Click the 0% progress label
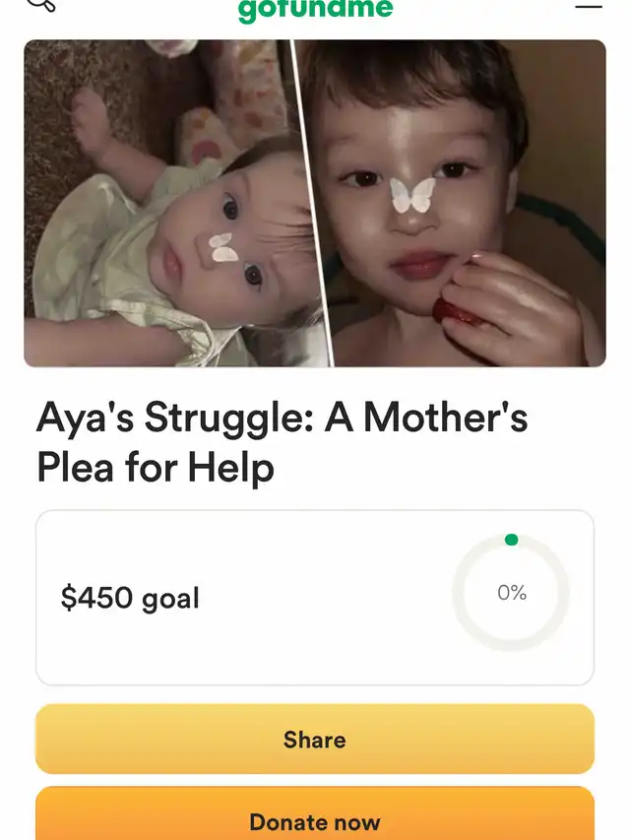This screenshot has width=630, height=840. 512,593
